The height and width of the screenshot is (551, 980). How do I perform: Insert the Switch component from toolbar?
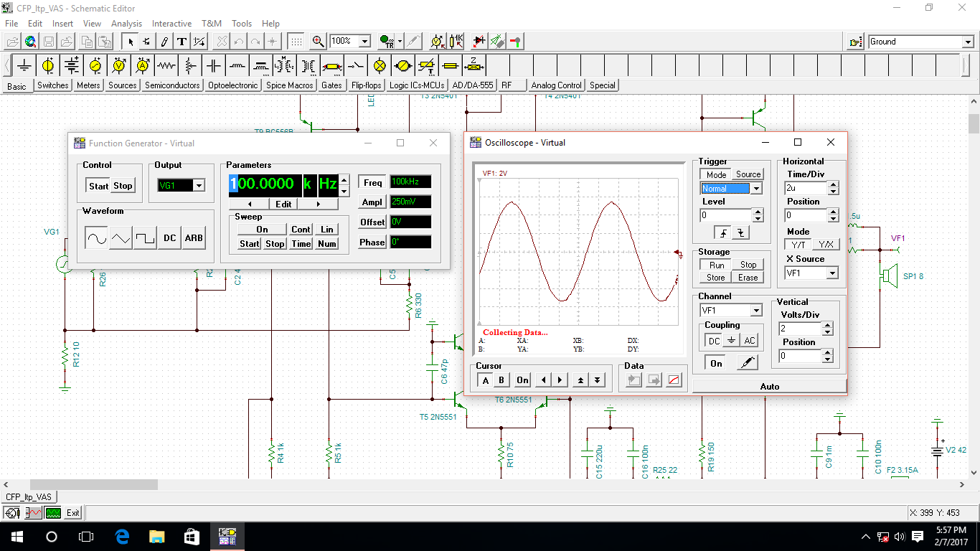coord(356,66)
